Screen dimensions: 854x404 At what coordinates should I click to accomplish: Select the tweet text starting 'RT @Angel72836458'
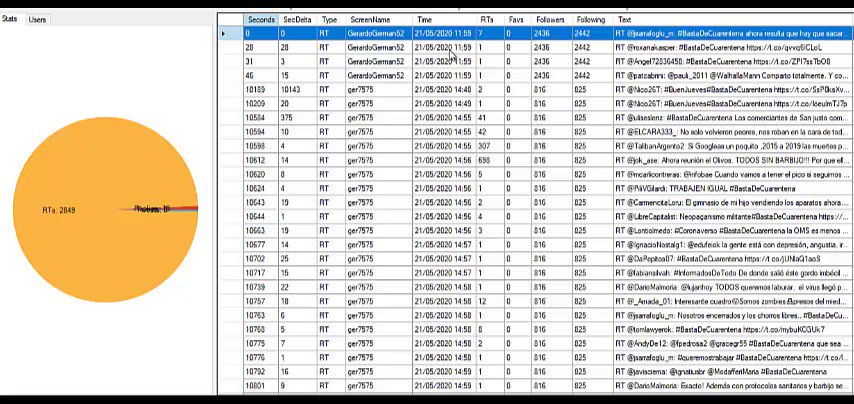(x=733, y=62)
